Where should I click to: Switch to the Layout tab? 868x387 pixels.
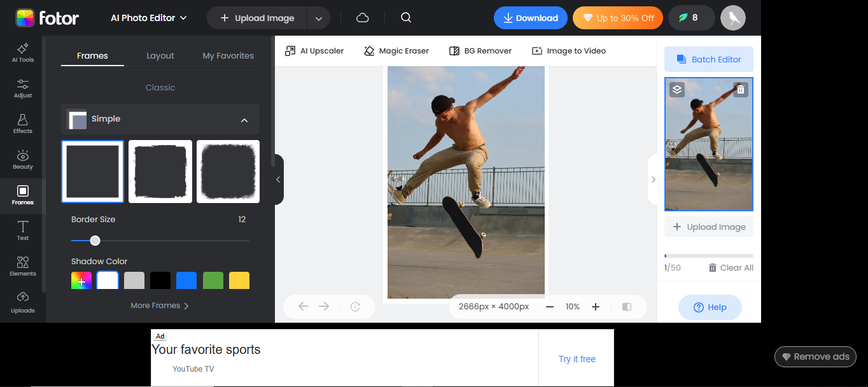[160, 55]
